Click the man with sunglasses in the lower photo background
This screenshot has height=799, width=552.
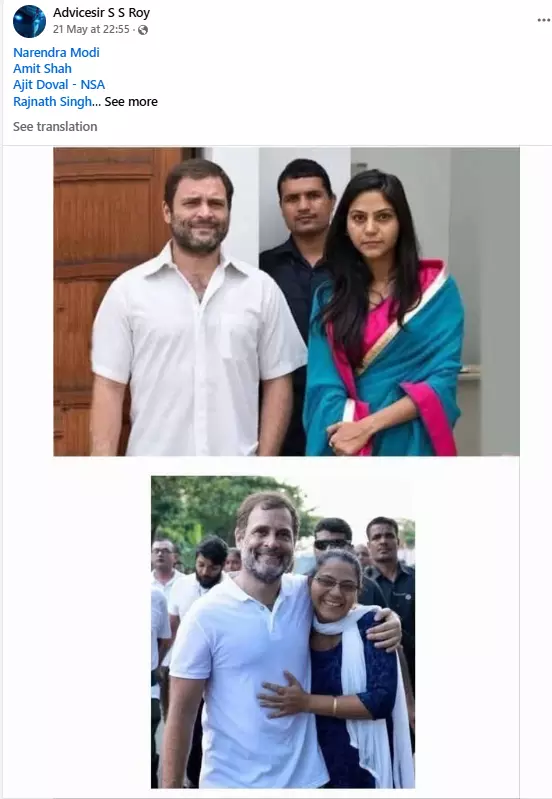point(334,541)
